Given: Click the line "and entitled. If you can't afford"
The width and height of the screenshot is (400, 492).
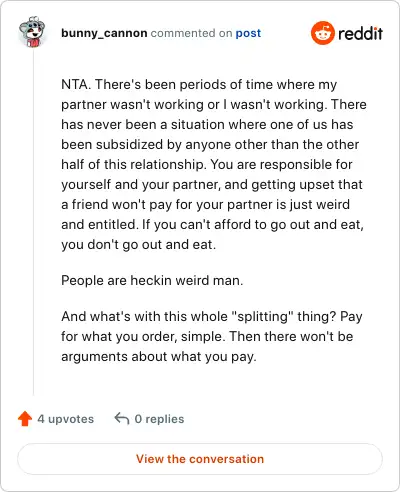Looking at the screenshot, I should 212,225.
